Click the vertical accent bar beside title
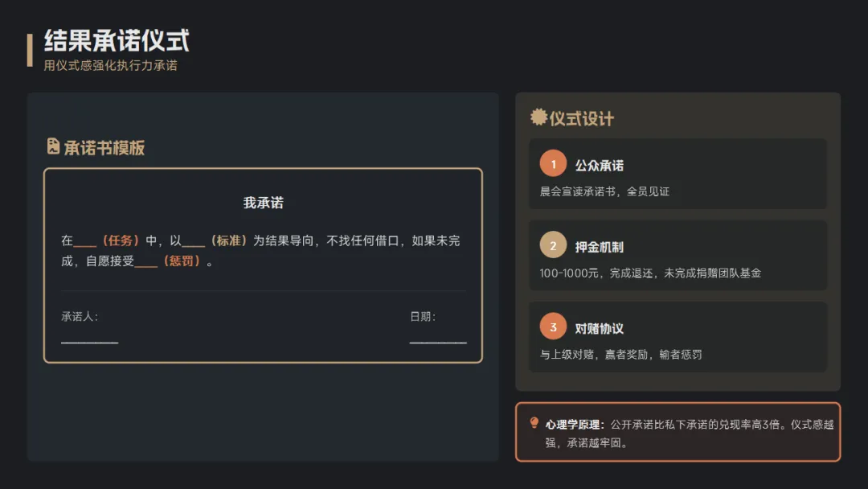The height and width of the screenshot is (489, 868). [x=30, y=50]
